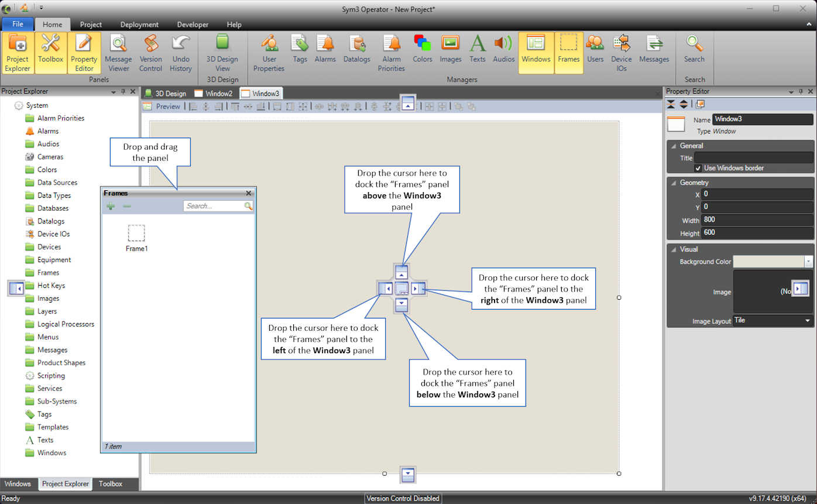Expand all categories in Property Editor toolbar
The height and width of the screenshot is (504, 817).
[683, 104]
